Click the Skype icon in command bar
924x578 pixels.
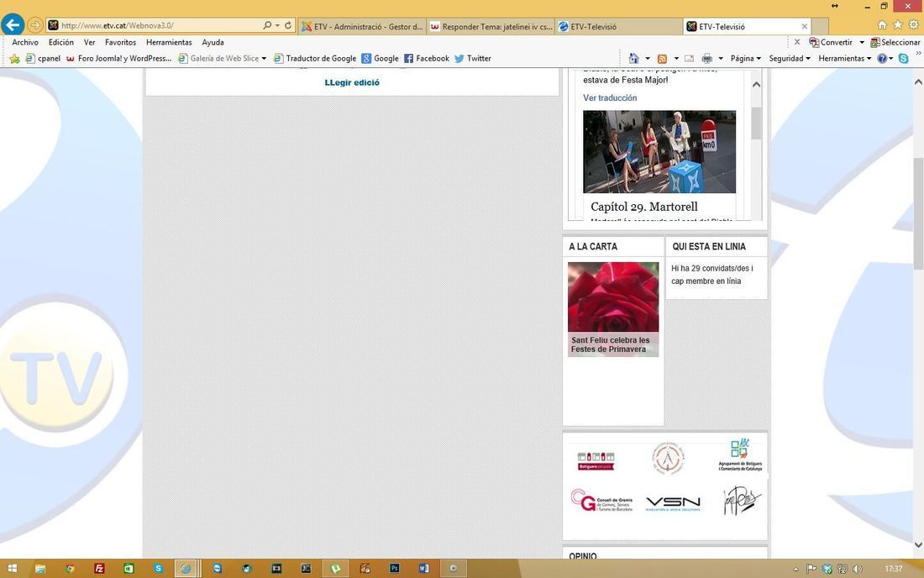click(903, 58)
